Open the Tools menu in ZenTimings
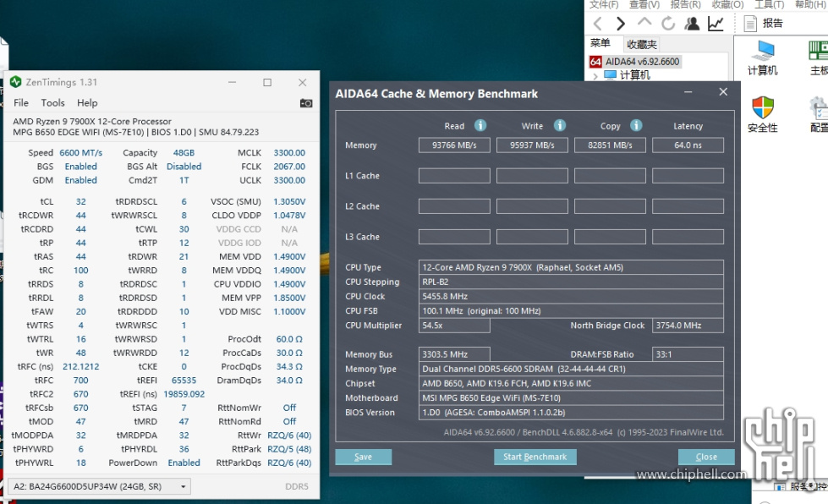The height and width of the screenshot is (504, 828). click(52, 103)
